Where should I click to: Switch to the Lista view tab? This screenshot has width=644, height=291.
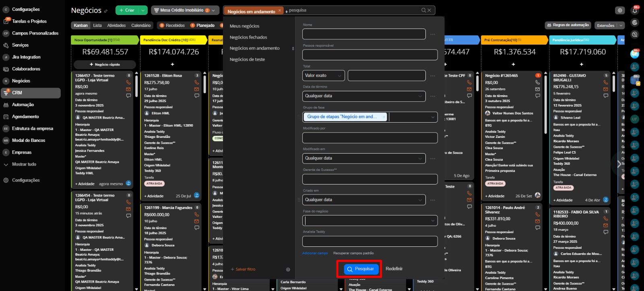point(97,25)
